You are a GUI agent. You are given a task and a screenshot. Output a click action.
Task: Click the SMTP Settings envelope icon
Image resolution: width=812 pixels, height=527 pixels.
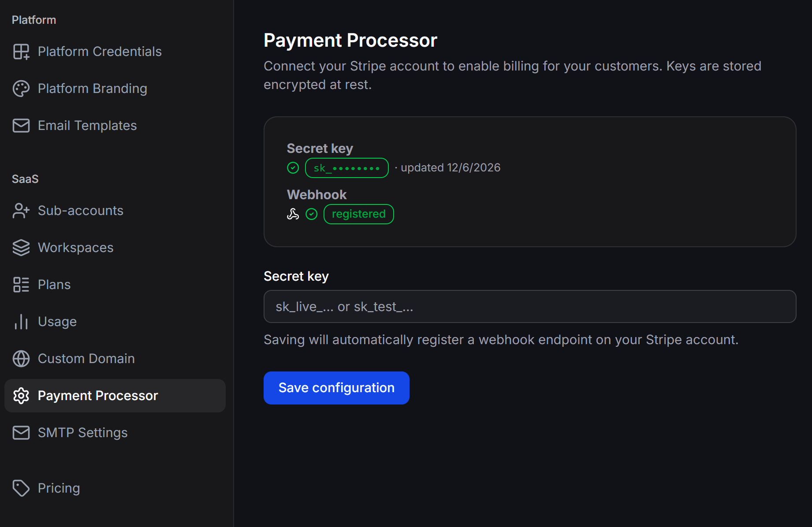[21, 433]
